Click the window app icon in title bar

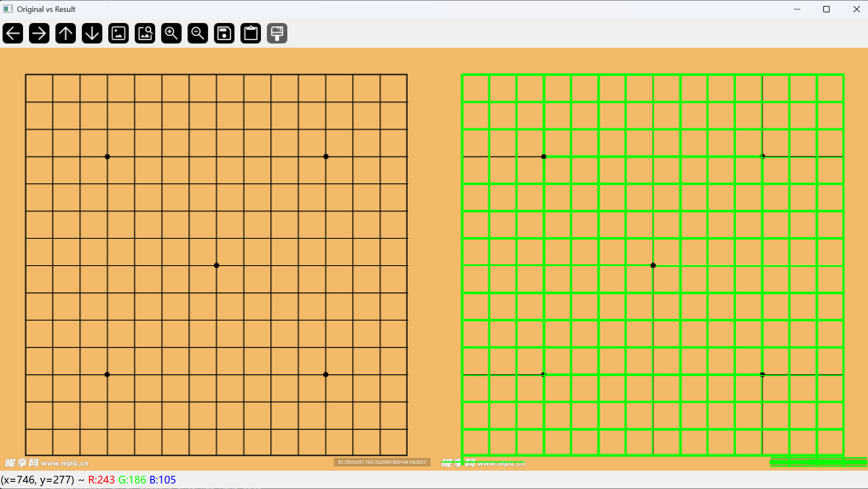click(8, 9)
